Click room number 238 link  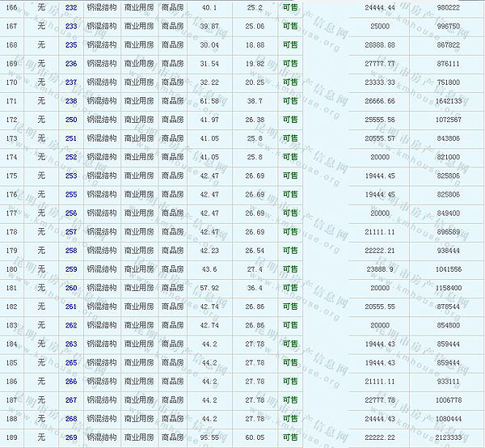(71, 101)
